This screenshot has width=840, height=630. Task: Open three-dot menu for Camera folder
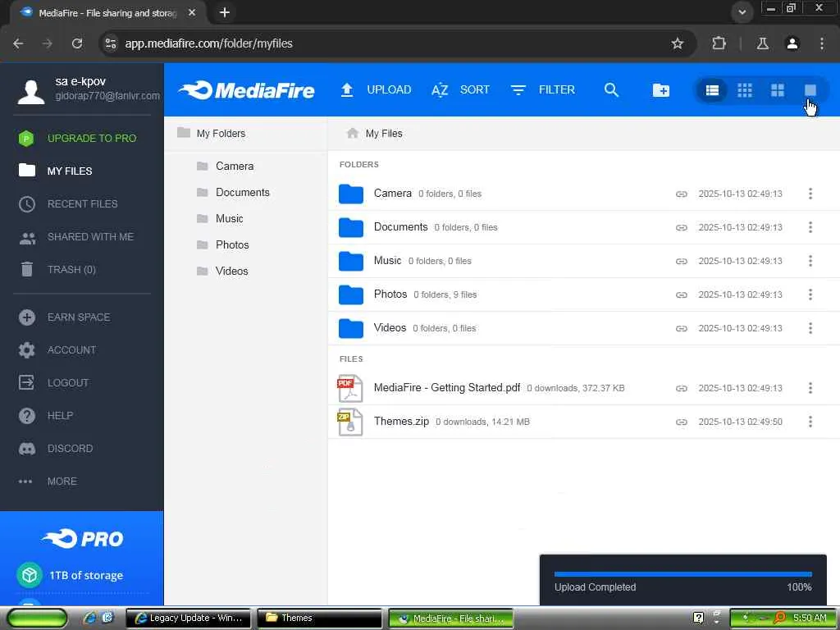(810, 194)
